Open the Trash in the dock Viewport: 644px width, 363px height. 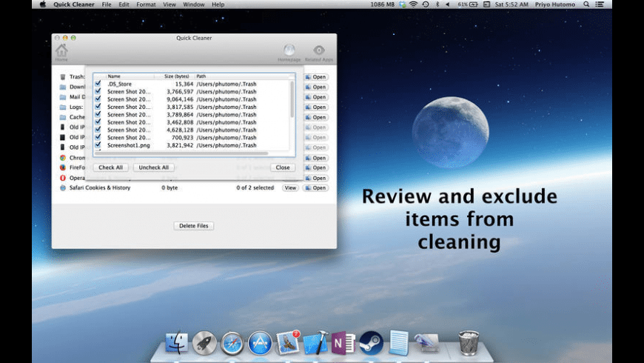pos(468,343)
